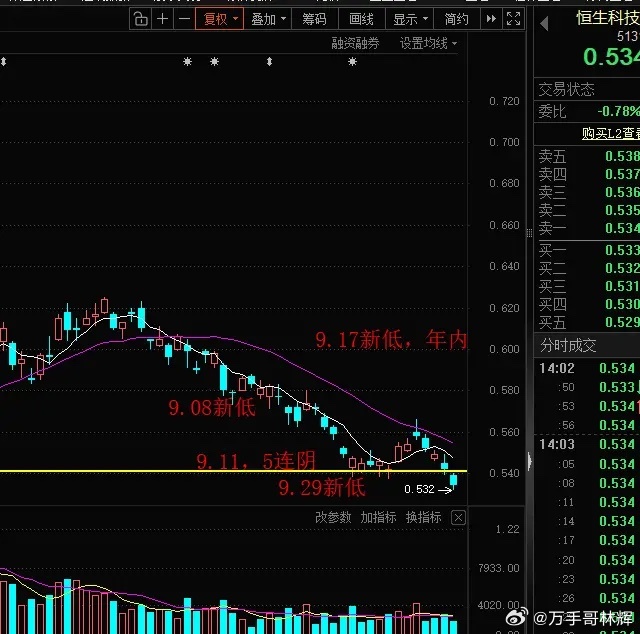
Task: Toggle 简约 simple mode
Action: [456, 19]
